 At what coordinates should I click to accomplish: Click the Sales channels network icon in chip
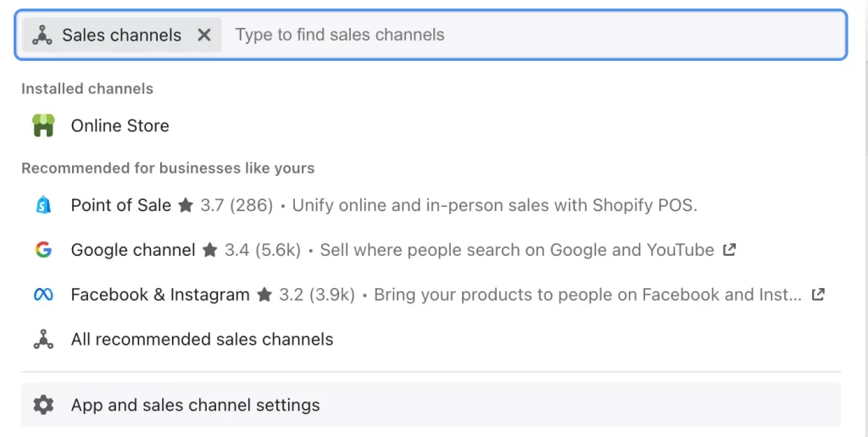tap(42, 35)
